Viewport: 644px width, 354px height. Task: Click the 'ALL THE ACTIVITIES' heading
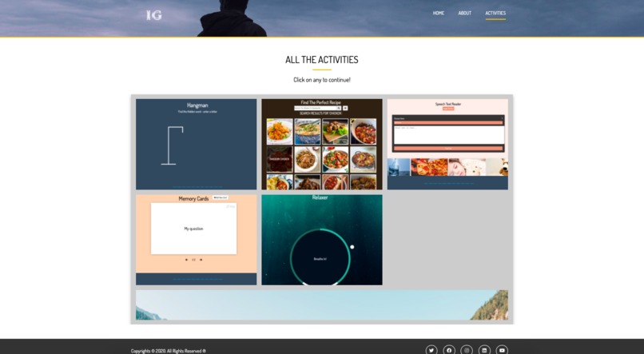point(321,60)
